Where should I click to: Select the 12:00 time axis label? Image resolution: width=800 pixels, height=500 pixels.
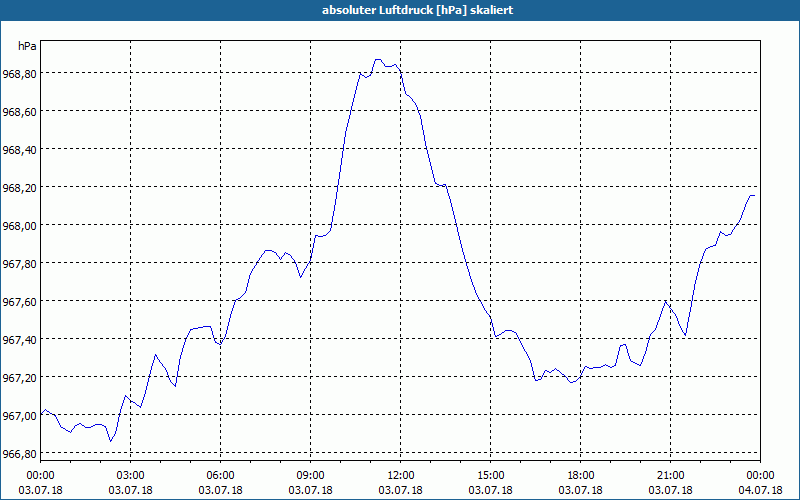click(401, 476)
